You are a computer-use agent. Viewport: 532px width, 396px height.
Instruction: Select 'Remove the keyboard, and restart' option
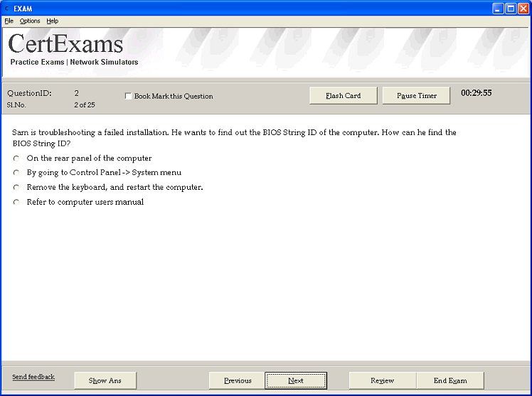click(x=16, y=187)
